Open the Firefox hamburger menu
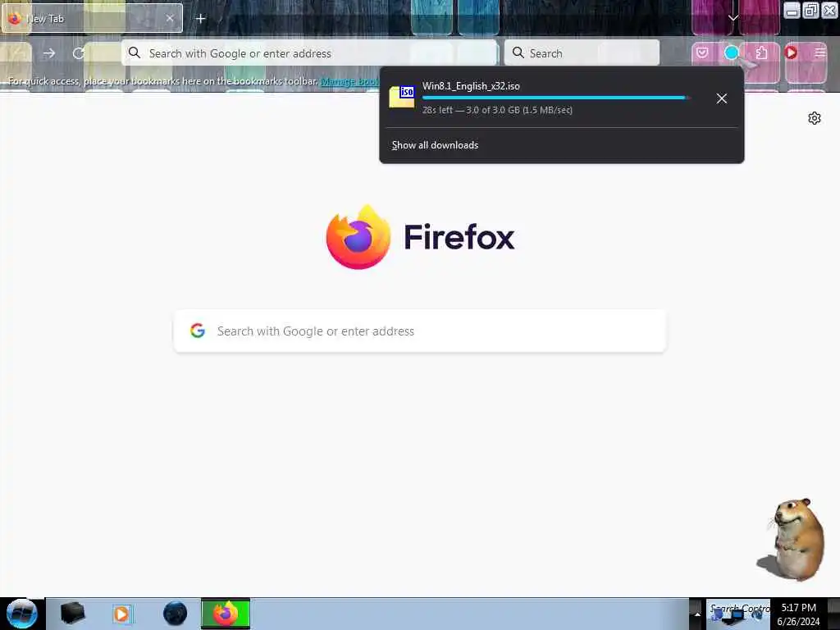 click(x=820, y=52)
